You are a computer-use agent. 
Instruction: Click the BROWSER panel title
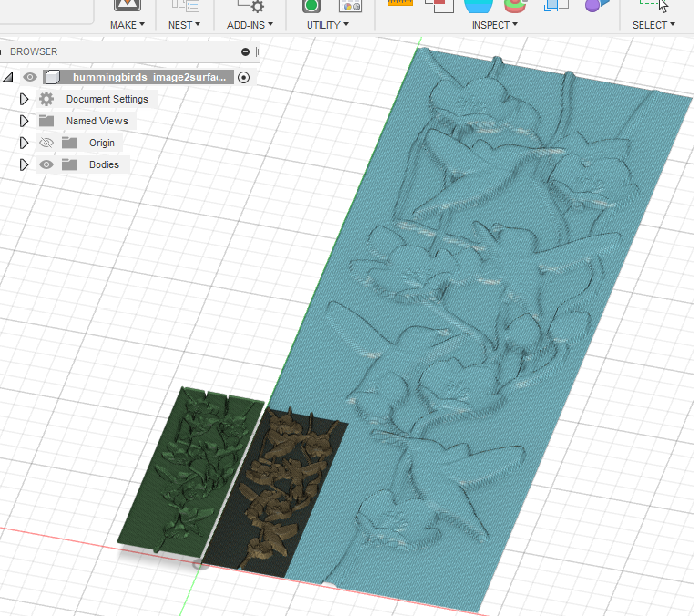(x=34, y=51)
